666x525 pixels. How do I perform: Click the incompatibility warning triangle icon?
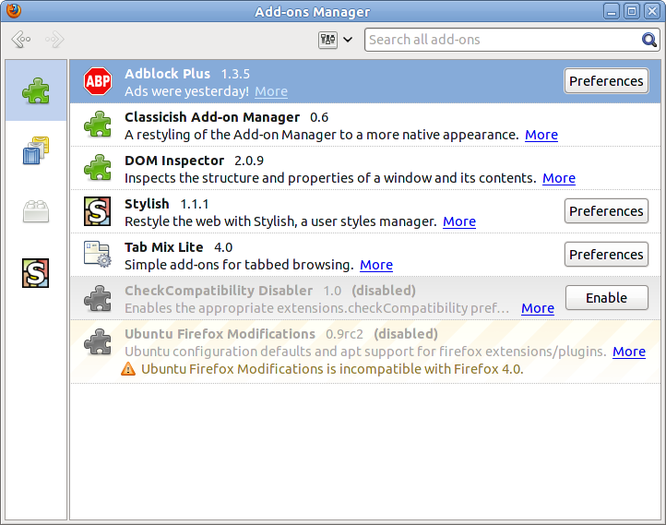click(128, 369)
